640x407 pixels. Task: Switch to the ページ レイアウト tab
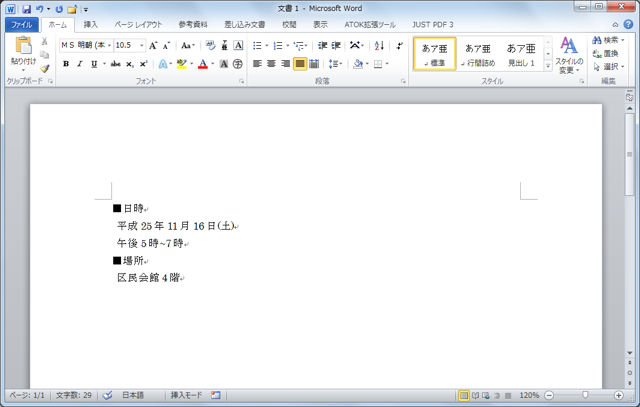(138, 25)
